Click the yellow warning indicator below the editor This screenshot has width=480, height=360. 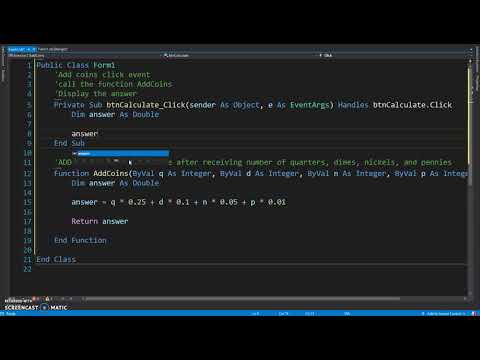click(x=47, y=299)
